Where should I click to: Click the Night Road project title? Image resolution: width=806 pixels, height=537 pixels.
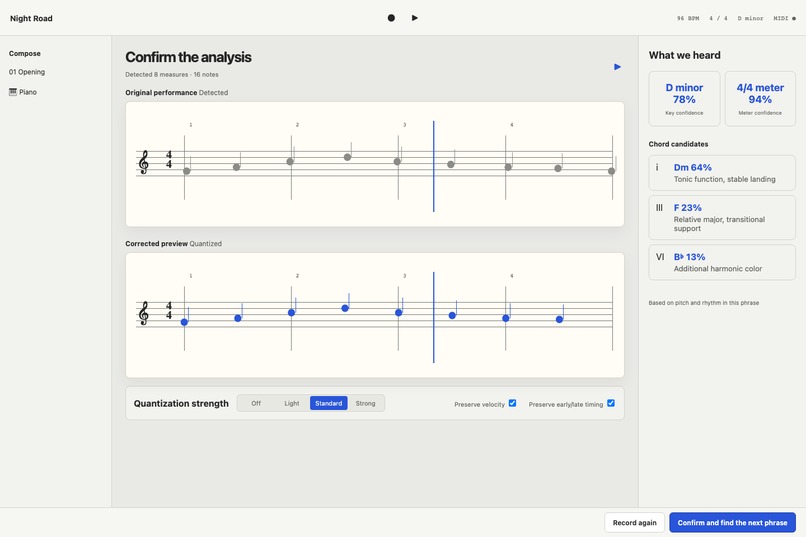point(31,18)
